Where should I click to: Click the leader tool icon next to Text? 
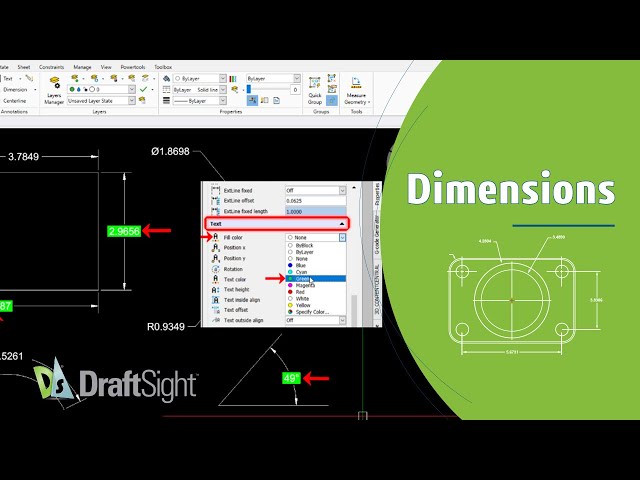[29, 78]
